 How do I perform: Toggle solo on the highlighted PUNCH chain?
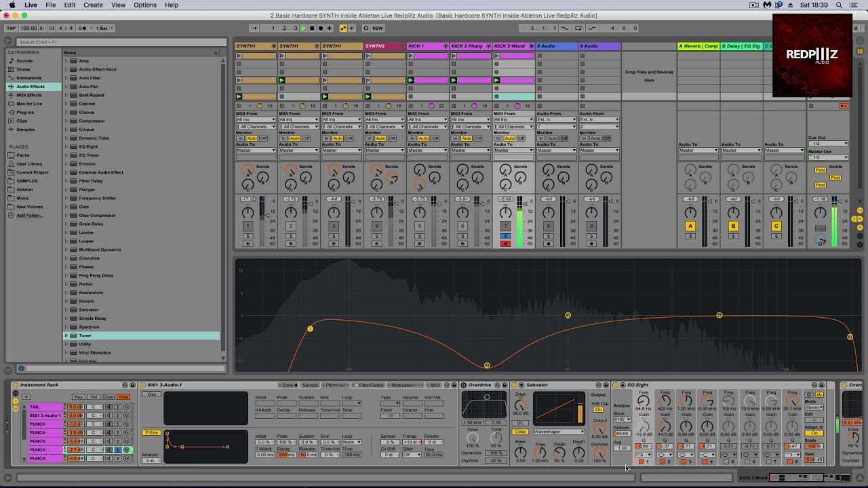pos(117,449)
